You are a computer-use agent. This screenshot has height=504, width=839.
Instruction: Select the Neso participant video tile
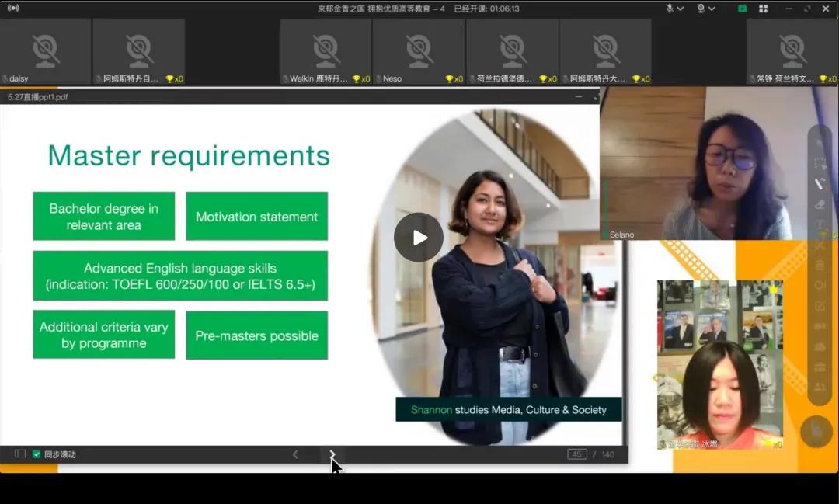coord(419,51)
